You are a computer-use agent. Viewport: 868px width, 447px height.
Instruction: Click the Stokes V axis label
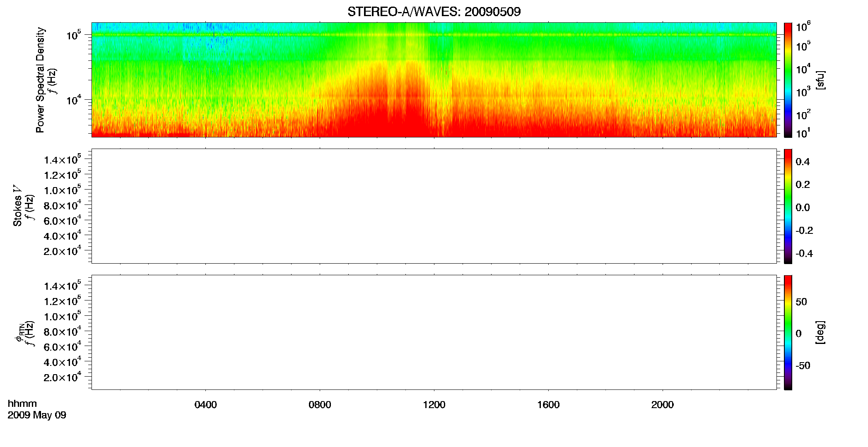[18, 206]
